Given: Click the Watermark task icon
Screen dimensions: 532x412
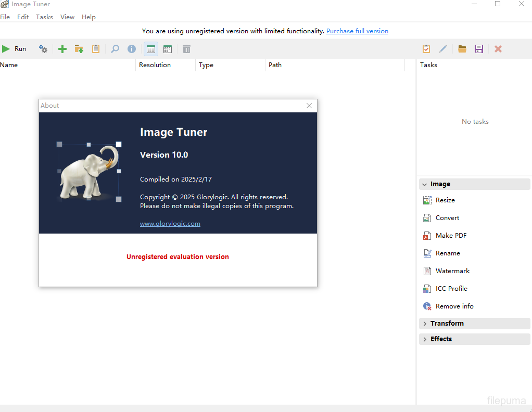Looking at the screenshot, I should [427, 271].
